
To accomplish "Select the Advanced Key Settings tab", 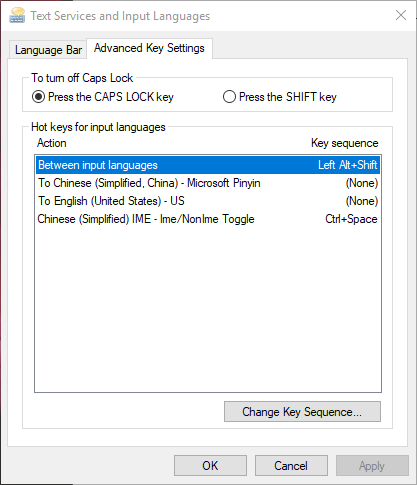I will point(149,48).
